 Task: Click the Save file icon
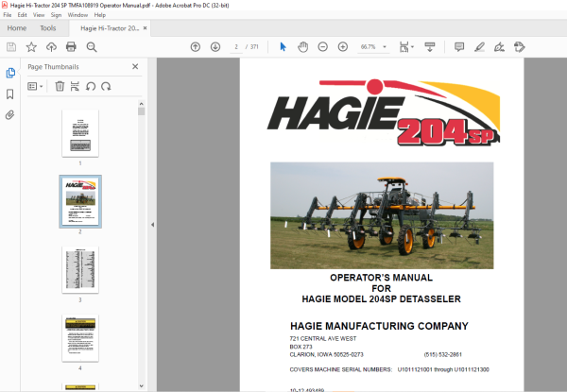coord(11,47)
